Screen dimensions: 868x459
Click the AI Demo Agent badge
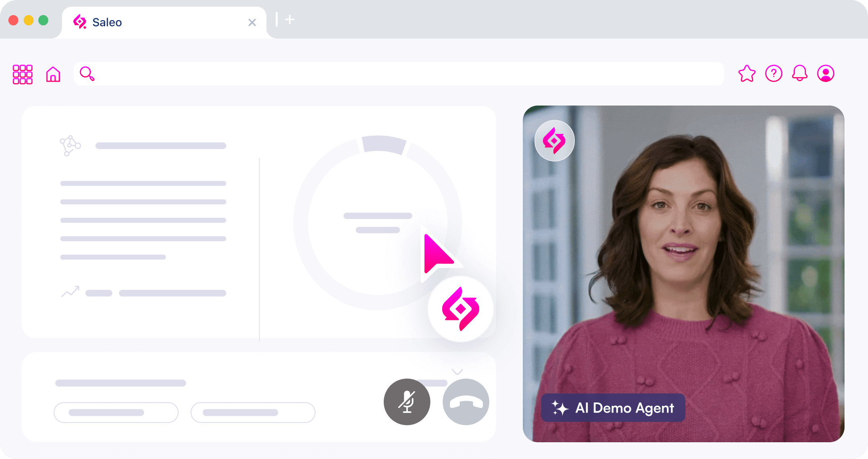(x=613, y=408)
